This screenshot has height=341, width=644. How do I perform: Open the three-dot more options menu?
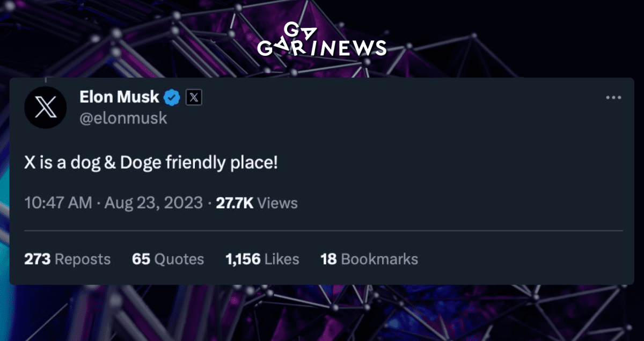coord(613,98)
